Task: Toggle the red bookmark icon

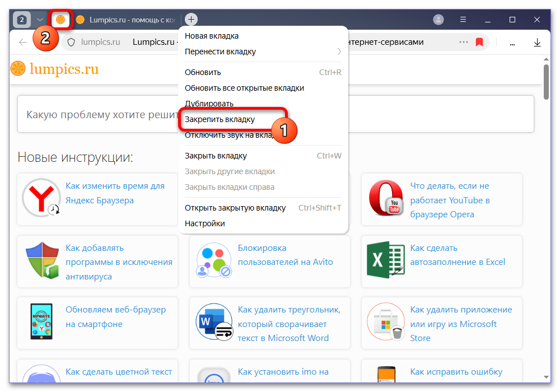Action: click(x=479, y=42)
